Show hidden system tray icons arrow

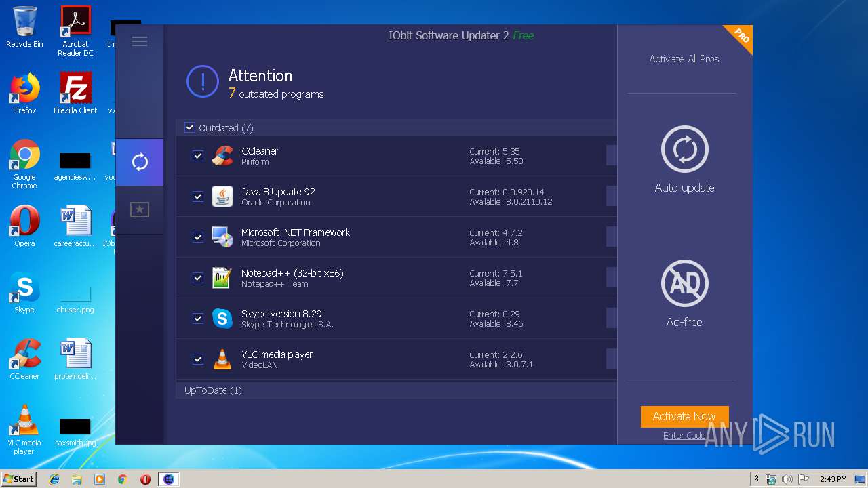(756, 479)
